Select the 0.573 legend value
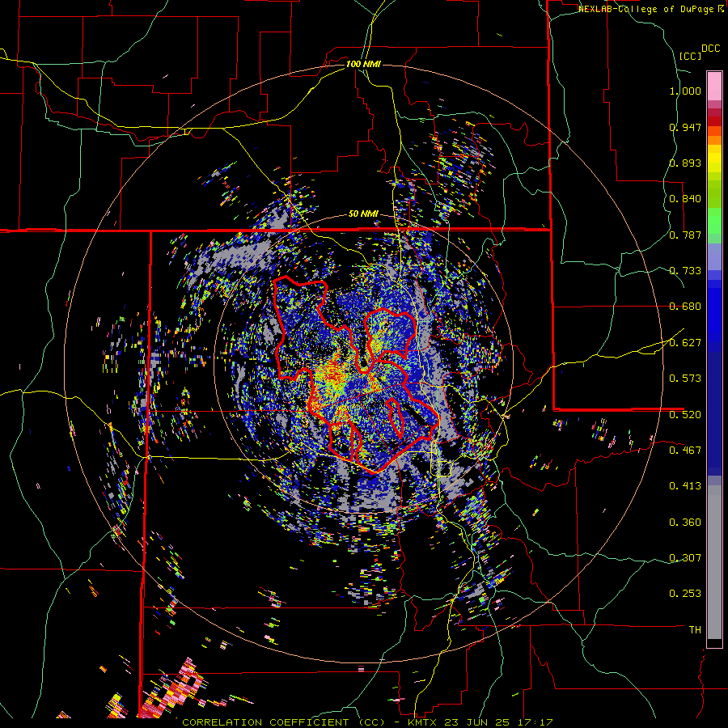Screen dimensions: 728x728 (685, 379)
